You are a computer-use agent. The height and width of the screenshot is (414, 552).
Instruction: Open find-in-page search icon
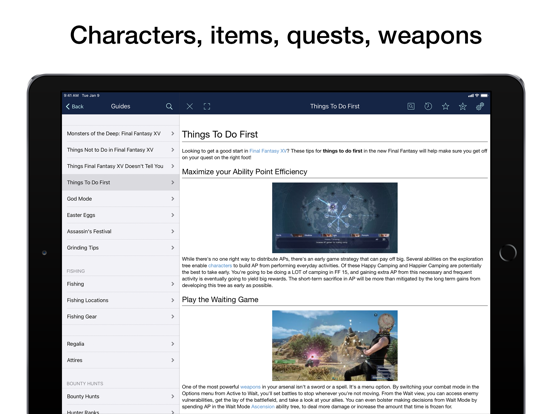pyautogui.click(x=411, y=106)
